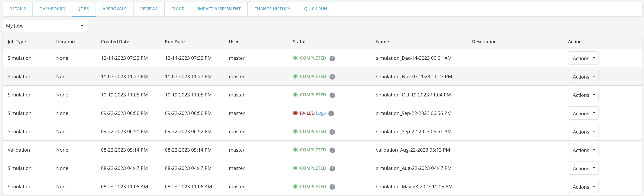Open the Quick Run tab
Image resolution: width=644 pixels, height=196 pixels.
315,9
